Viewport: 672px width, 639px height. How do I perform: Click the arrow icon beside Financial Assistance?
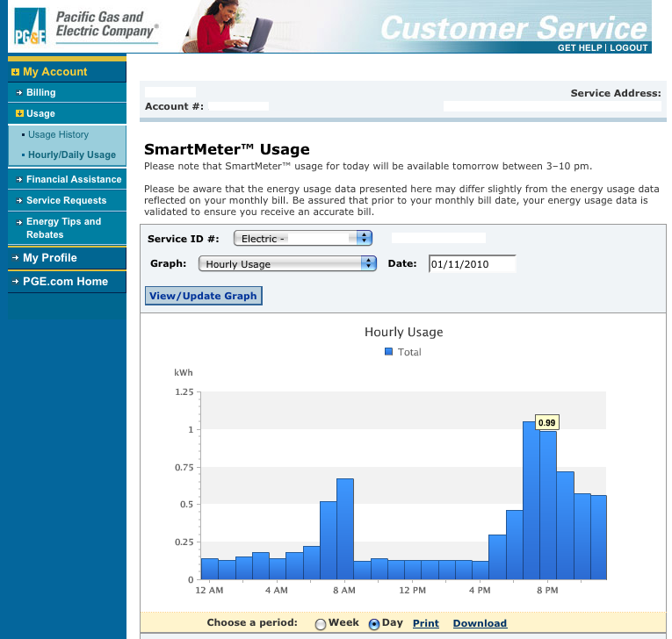(19, 179)
